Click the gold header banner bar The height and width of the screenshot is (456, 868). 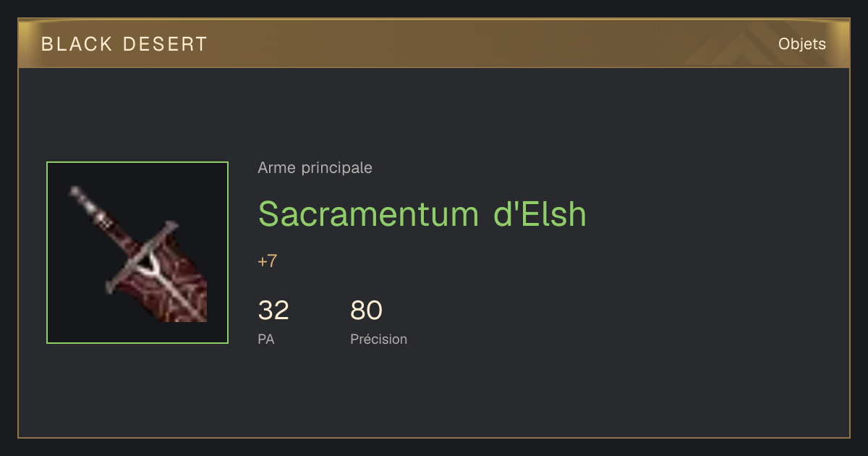tap(434, 43)
